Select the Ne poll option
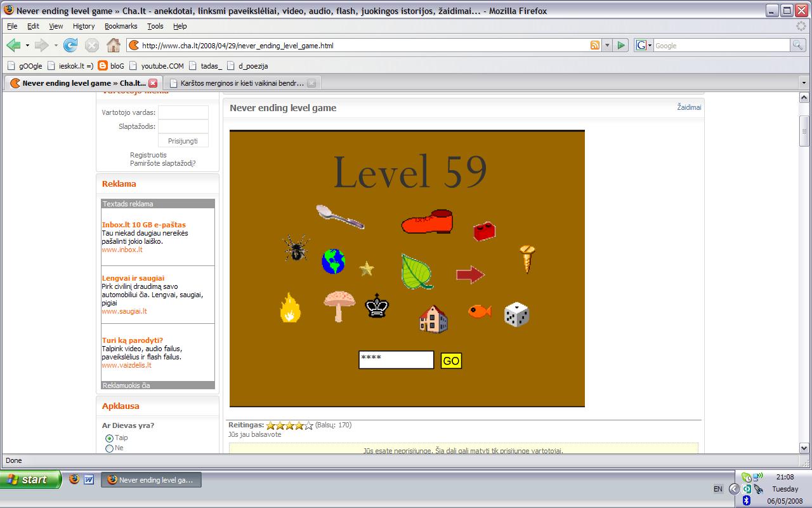Viewport: 812px width, 508px height. click(109, 448)
